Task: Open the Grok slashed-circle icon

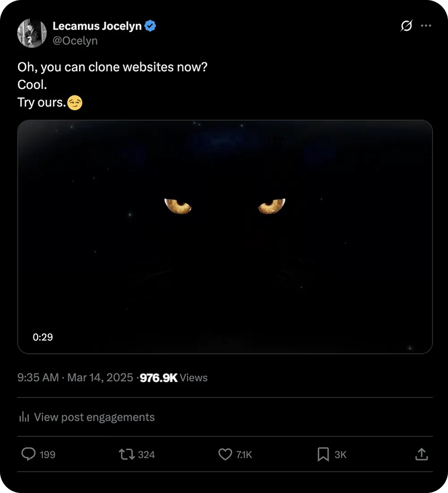Action: (406, 26)
